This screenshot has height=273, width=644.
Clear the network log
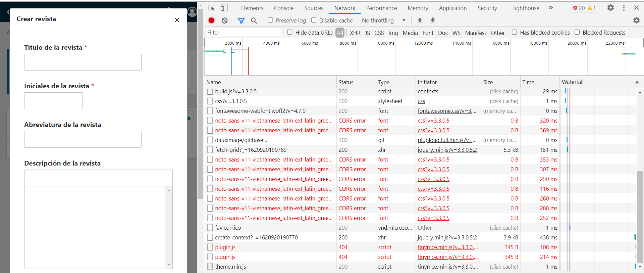(224, 20)
